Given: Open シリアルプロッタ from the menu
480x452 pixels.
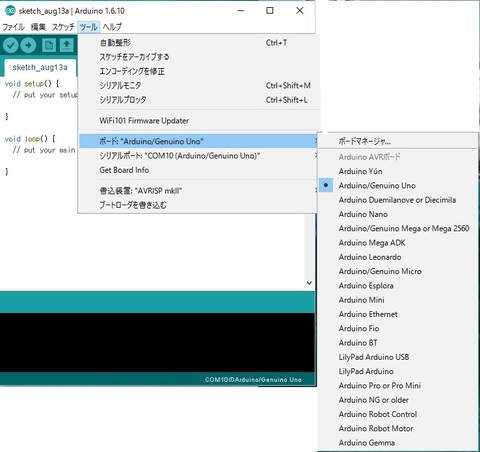Looking at the screenshot, I should tap(198, 100).
